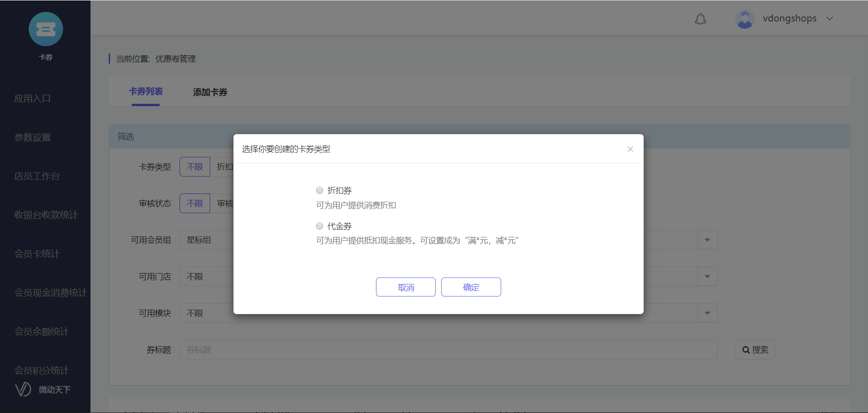Switch to the 卡券列表 tab
This screenshot has height=413, width=868.
click(146, 91)
